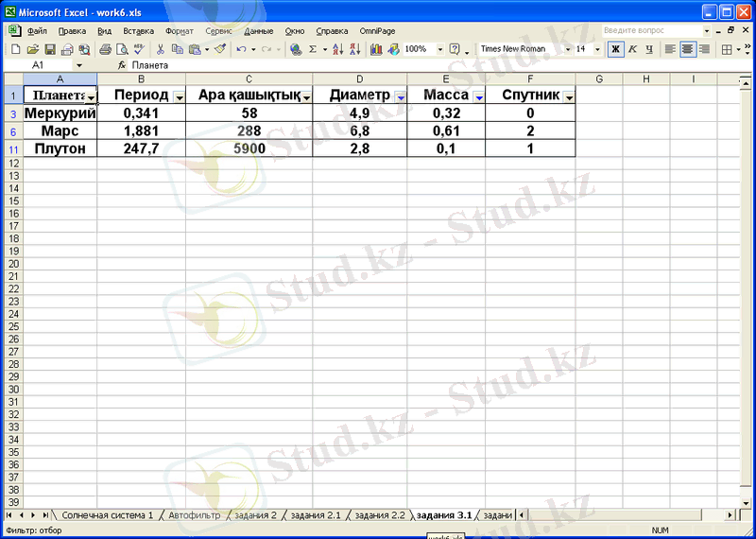Image resolution: width=756 pixels, height=539 pixels.
Task: Toggle underline formatting (Ч button)
Action: [x=649, y=49]
